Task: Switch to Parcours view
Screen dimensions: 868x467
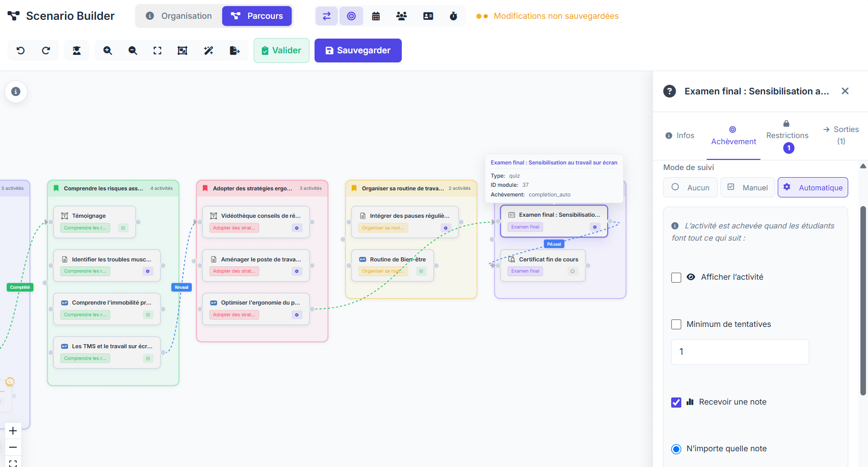Action: coord(257,16)
